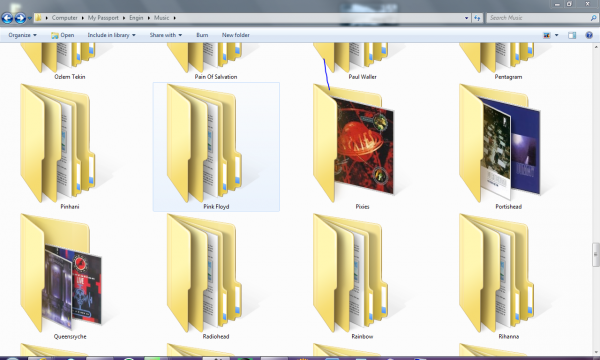Click the New folder button

[x=236, y=35]
